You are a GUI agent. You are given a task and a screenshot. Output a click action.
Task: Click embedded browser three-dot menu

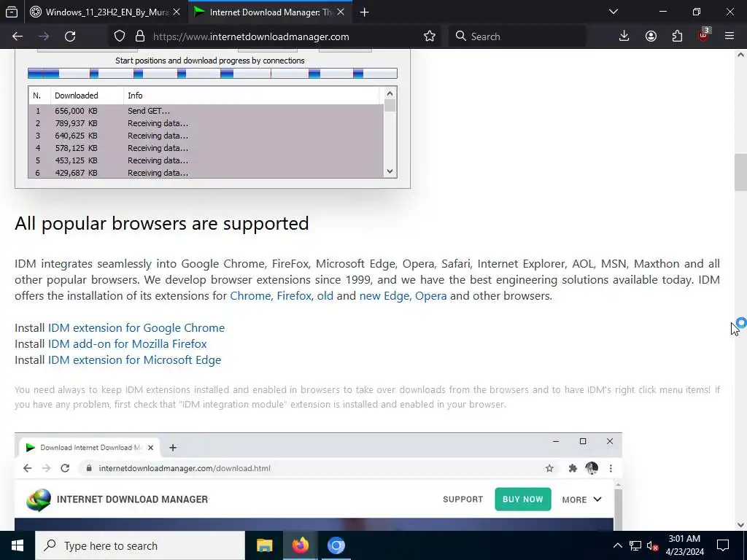click(x=611, y=468)
